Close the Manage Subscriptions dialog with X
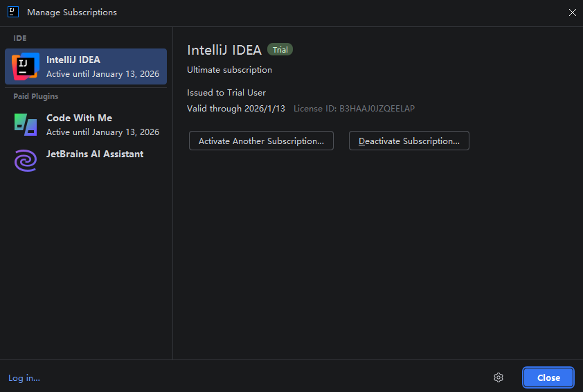Viewport: 583px width, 392px height. click(572, 12)
